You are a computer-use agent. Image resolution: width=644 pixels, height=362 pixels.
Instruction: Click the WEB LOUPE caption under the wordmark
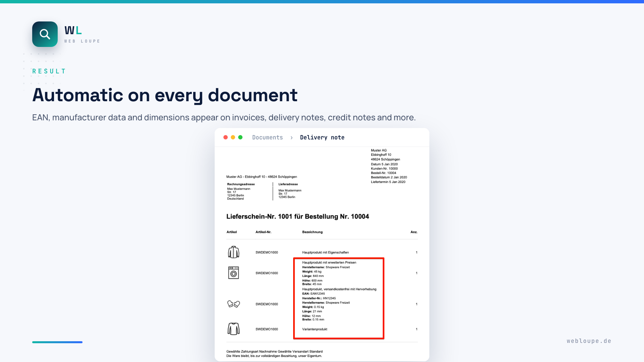[x=82, y=41]
